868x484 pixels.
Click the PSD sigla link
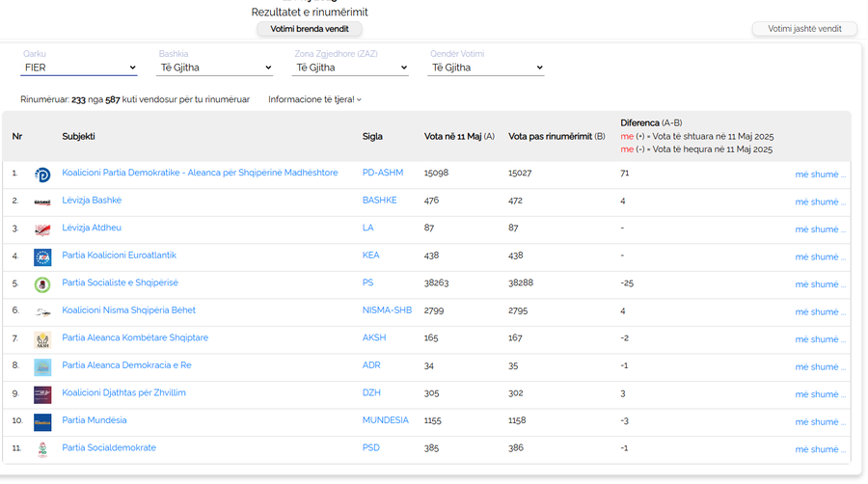371,447
